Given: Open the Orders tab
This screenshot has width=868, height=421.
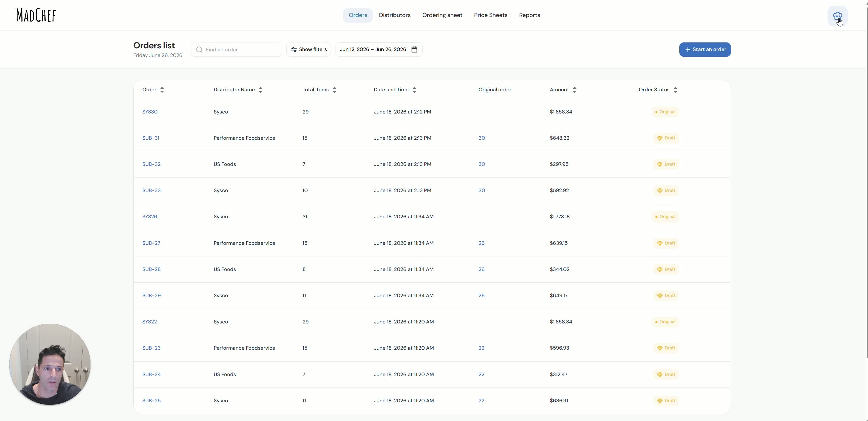Looking at the screenshot, I should [358, 15].
